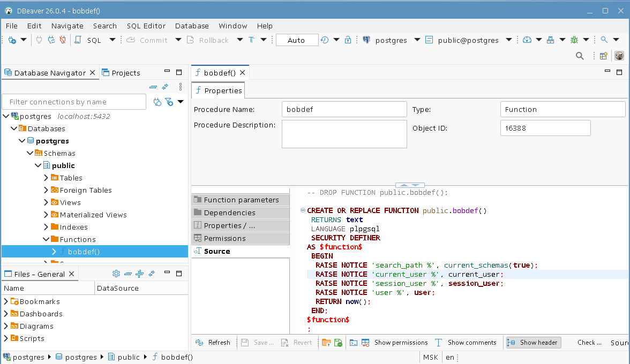Collapse the CREATE FUNCTION code fold marker
Screen dimensions: 630x364
click(303, 210)
